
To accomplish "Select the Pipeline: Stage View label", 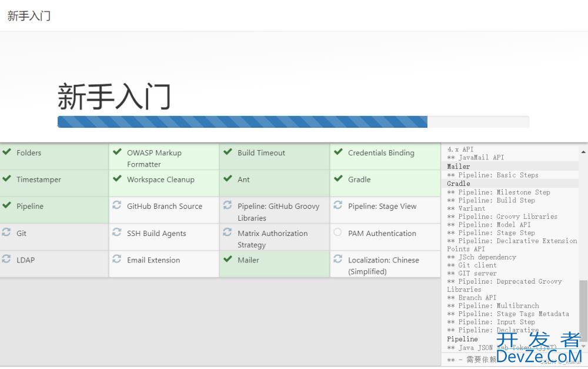I will [382, 207].
